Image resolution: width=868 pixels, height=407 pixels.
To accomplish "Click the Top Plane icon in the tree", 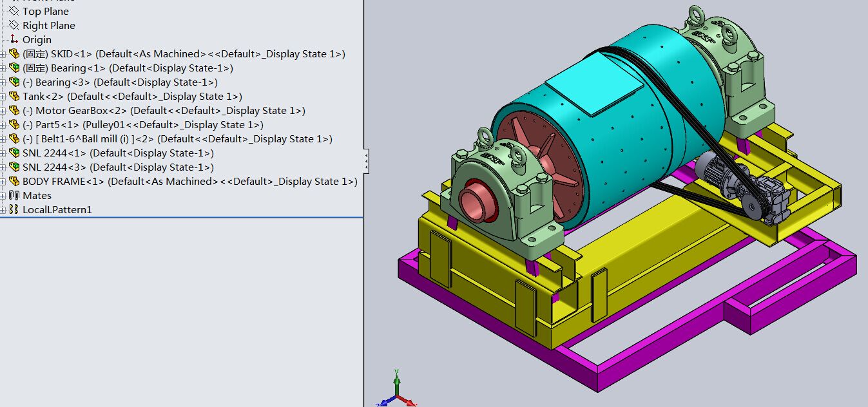I will pos(14,11).
